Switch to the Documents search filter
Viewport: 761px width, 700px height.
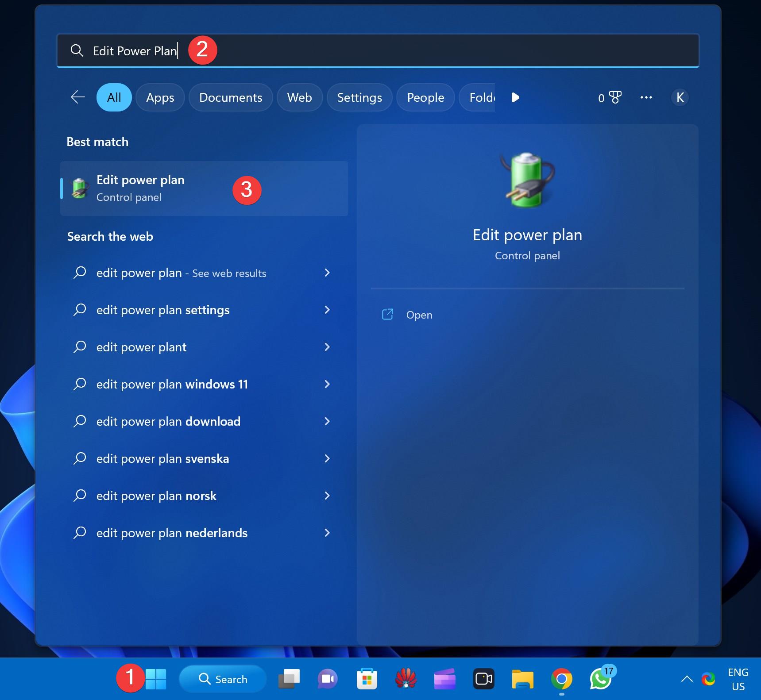(231, 97)
